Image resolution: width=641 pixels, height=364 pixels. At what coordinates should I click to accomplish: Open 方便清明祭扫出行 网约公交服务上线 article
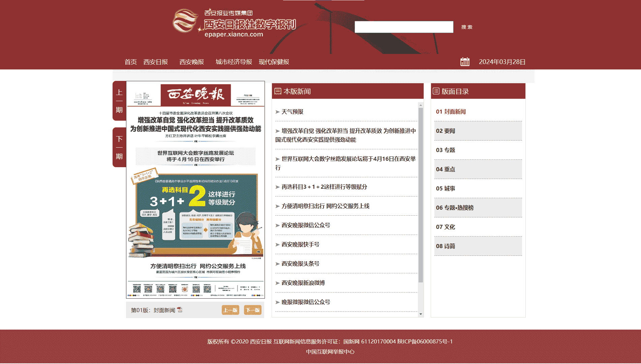tap(326, 206)
